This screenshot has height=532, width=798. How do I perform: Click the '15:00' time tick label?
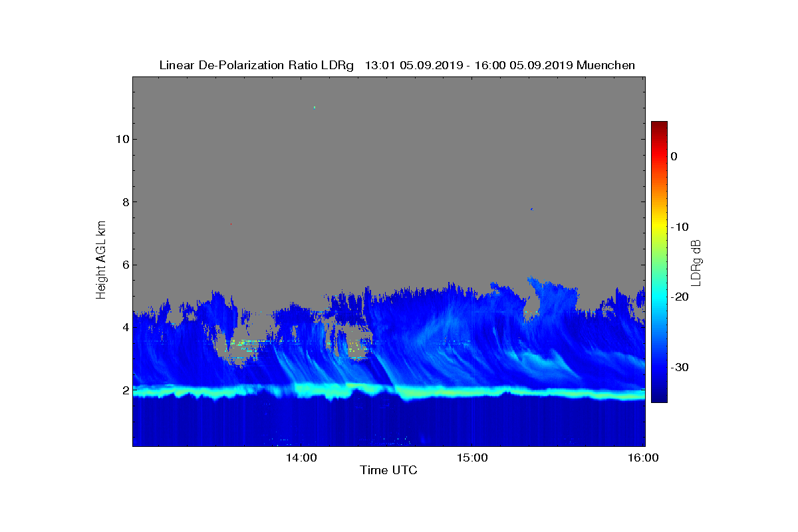pyautogui.click(x=472, y=458)
